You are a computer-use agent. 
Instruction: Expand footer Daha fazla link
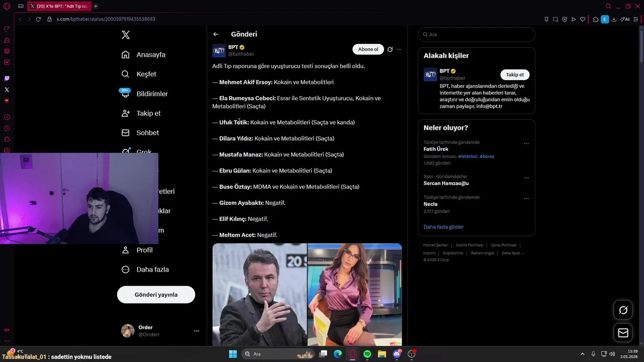[x=513, y=253]
